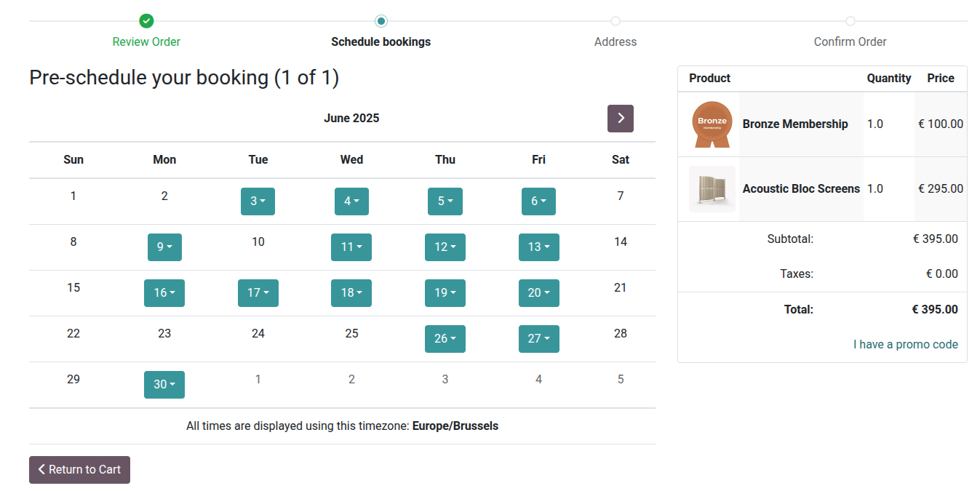Open the June 30 slot dropdown
The image size is (980, 491).
(x=164, y=384)
